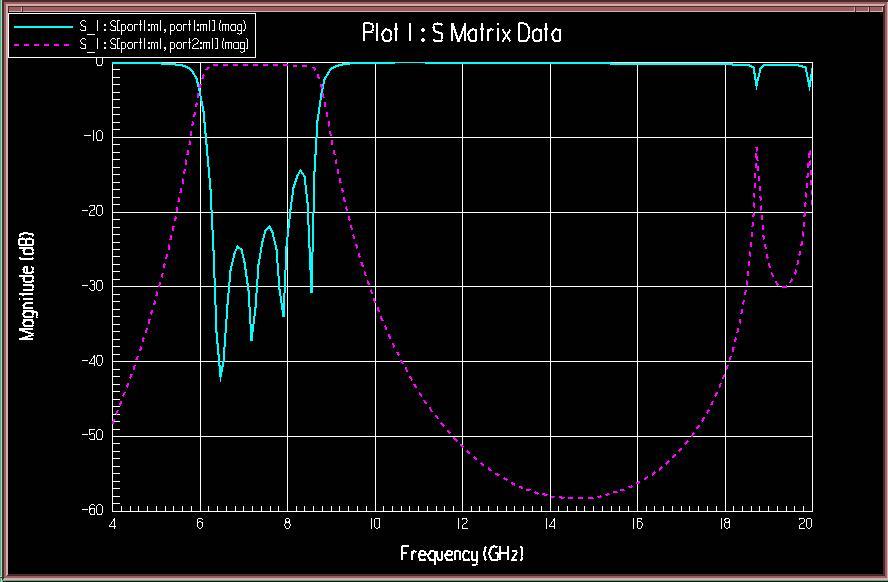The image size is (888, 582).
Task: Select the port1,port2 legend entry text
Action: [164, 45]
